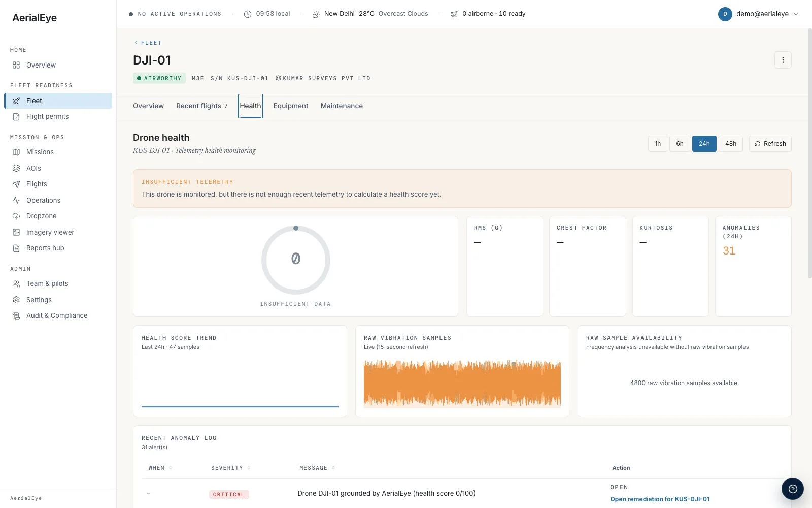Screen dimensions: 812x508
Task: Click the 'Insufficient Telemetry' warning heading
Action: pyautogui.click(x=187, y=182)
